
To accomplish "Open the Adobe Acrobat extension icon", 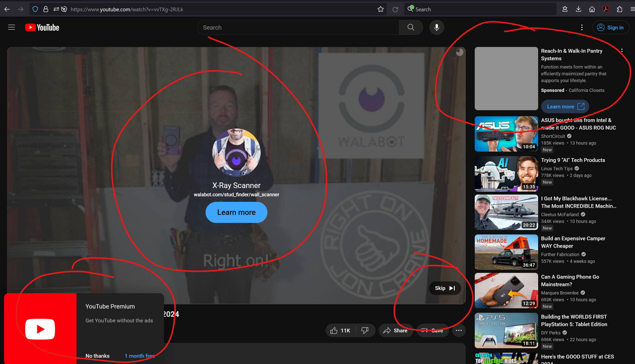I will click(x=605, y=9).
